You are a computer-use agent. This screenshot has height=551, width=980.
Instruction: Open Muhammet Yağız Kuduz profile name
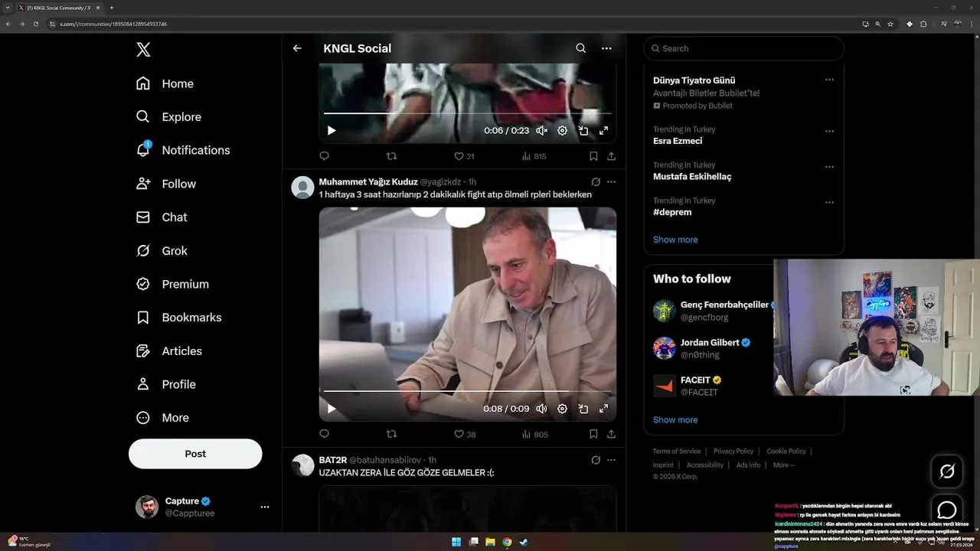pos(368,182)
